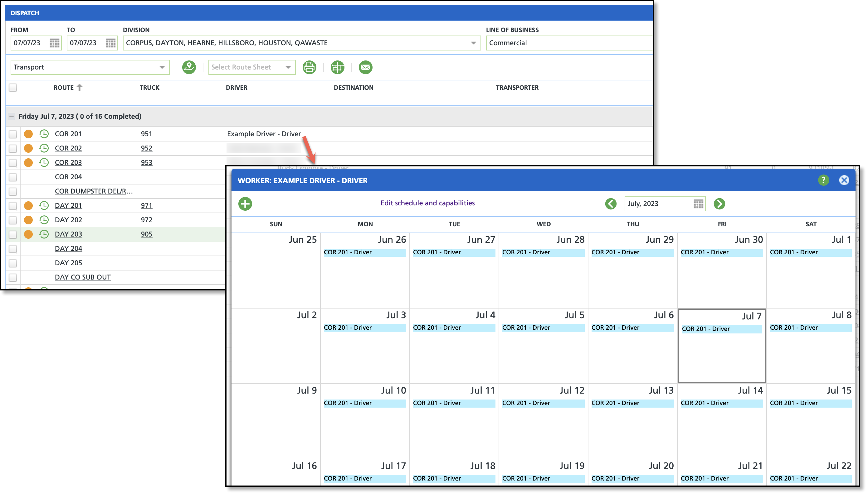The image size is (868, 493).
Task: Check the DAY 204 route checkbox
Action: (x=13, y=249)
